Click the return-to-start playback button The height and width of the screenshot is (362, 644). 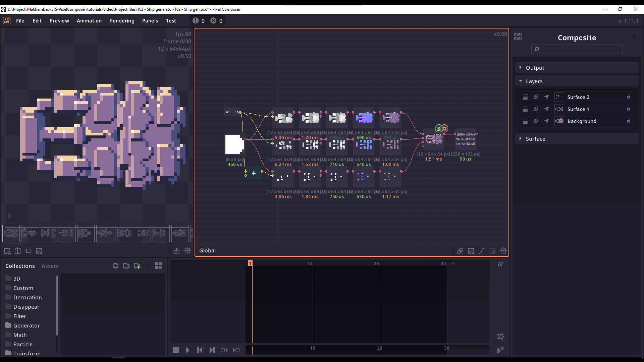coord(200,350)
